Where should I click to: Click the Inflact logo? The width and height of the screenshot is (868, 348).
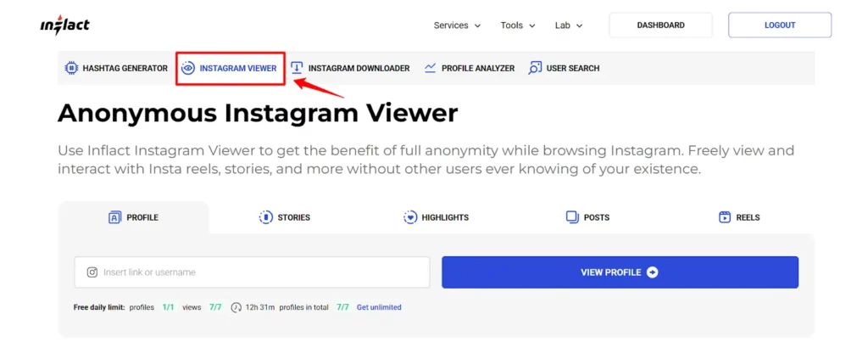point(64,25)
